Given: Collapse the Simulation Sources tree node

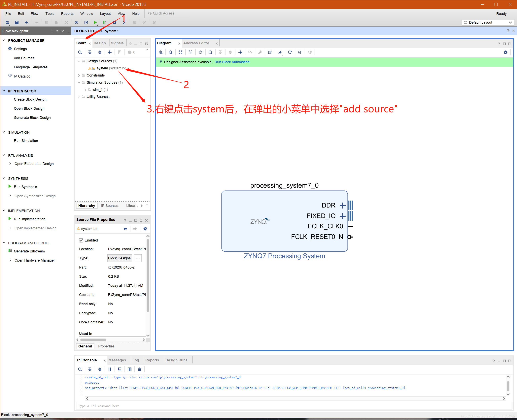Looking at the screenshot, I should pyautogui.click(x=79, y=82).
